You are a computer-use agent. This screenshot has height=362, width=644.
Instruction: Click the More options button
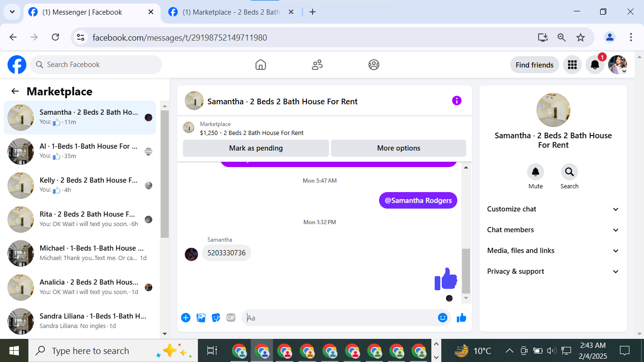tap(399, 148)
